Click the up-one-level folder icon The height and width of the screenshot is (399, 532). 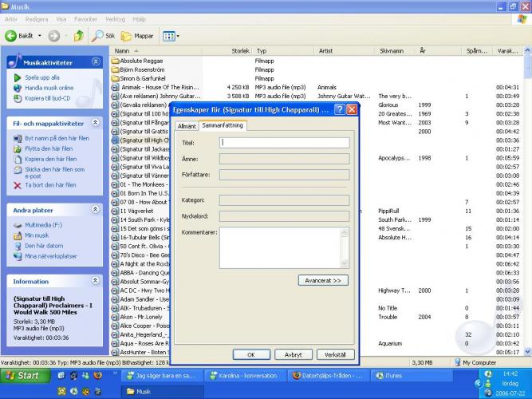[79, 36]
